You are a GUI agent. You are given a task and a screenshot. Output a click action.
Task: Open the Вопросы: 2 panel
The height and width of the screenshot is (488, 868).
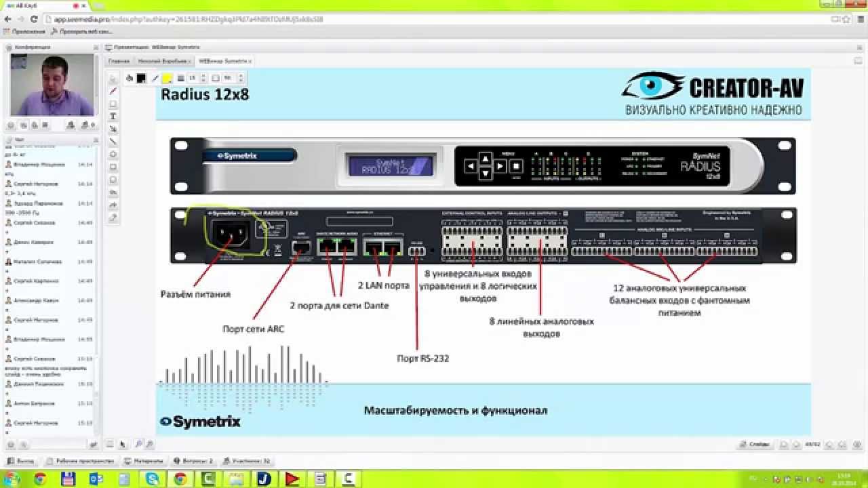tap(193, 461)
